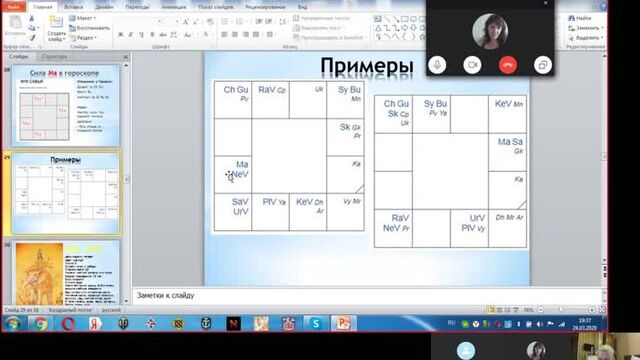Open Opera browser from the taskbar
Image resolution: width=640 pixels, height=360 pixels.
pos(68,324)
